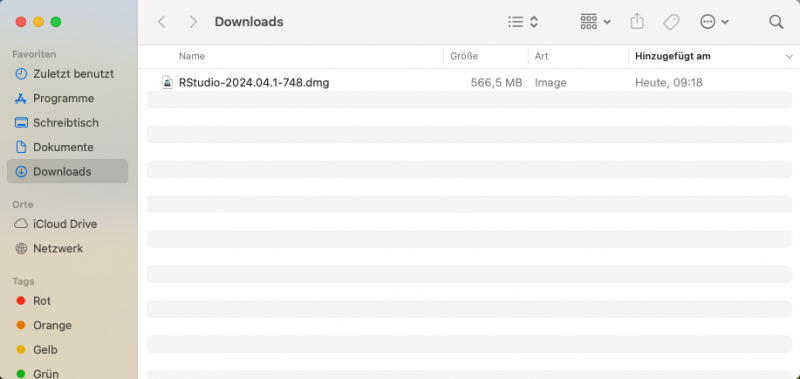Click the Downloads arrow icon in sidebar
The width and height of the screenshot is (800, 379).
pos(21,172)
